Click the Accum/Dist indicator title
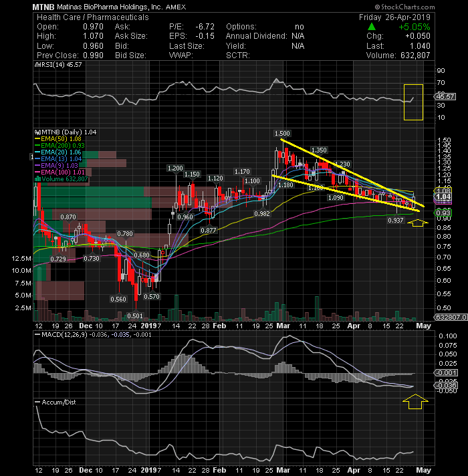468x476 pixels. [59, 402]
